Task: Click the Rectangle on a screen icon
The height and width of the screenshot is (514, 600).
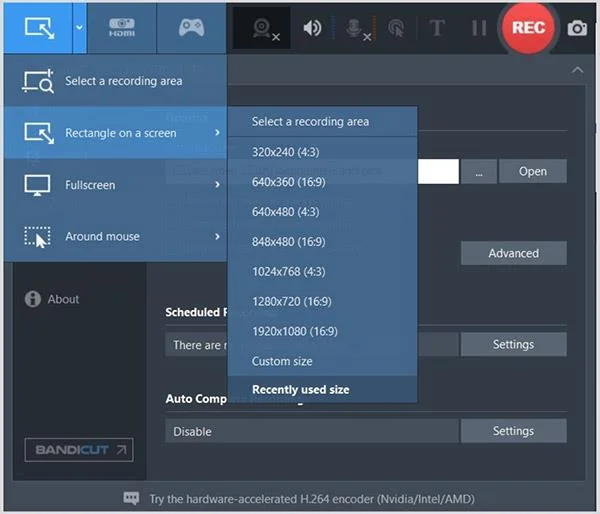Action: point(39,133)
